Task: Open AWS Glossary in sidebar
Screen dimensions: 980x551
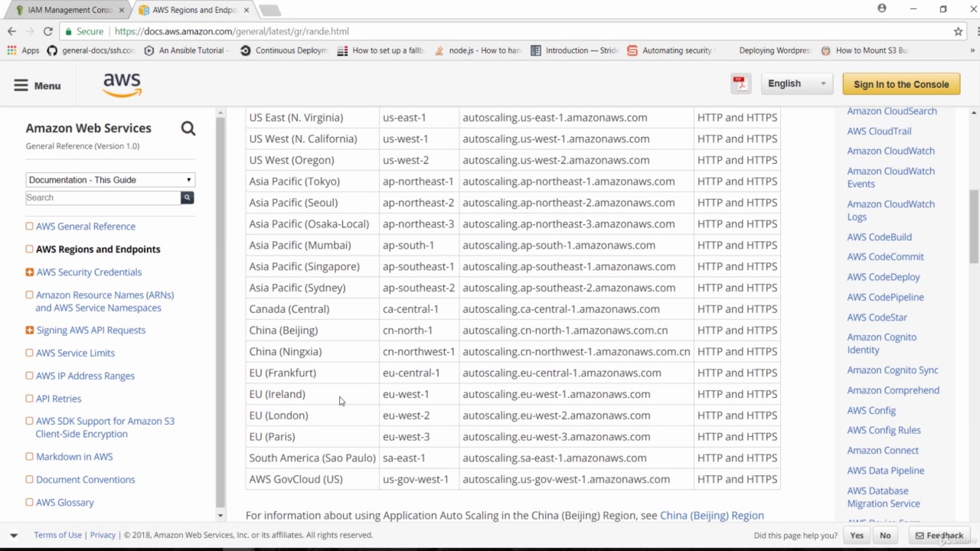Action: pos(64,503)
